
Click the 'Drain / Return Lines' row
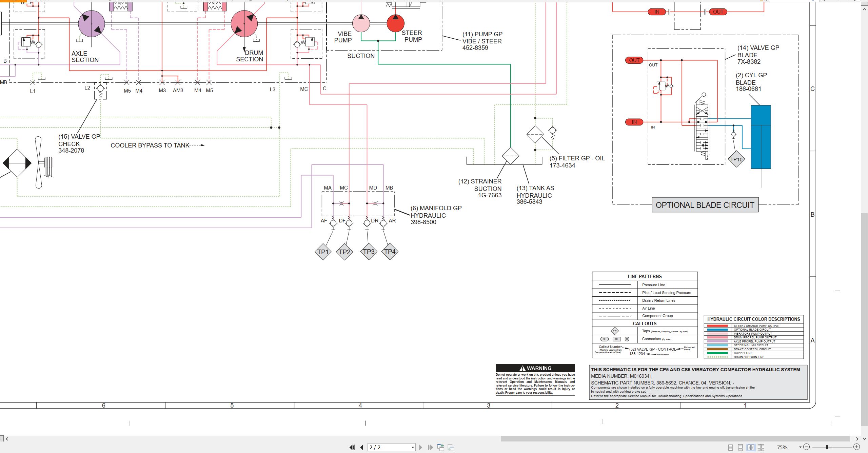click(645, 300)
